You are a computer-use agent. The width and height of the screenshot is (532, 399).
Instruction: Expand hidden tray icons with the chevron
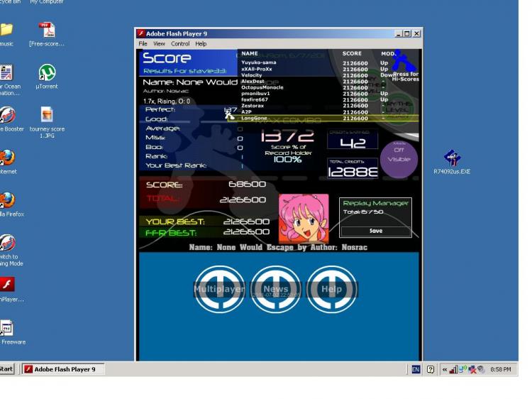pyautogui.click(x=445, y=369)
